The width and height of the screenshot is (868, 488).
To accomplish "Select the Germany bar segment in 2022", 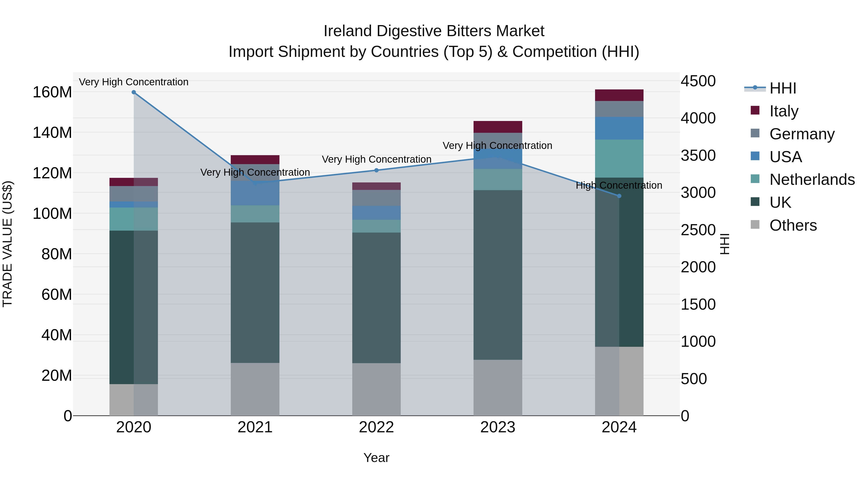I will pyautogui.click(x=376, y=198).
